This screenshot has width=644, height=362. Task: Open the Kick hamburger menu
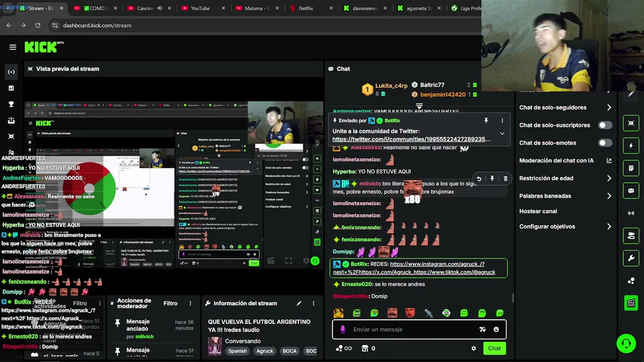[13, 47]
